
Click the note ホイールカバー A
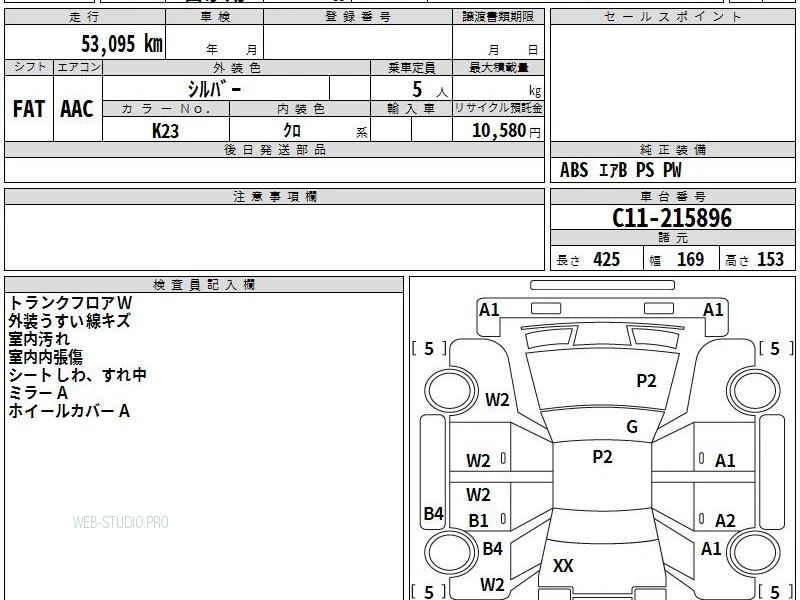69,411
